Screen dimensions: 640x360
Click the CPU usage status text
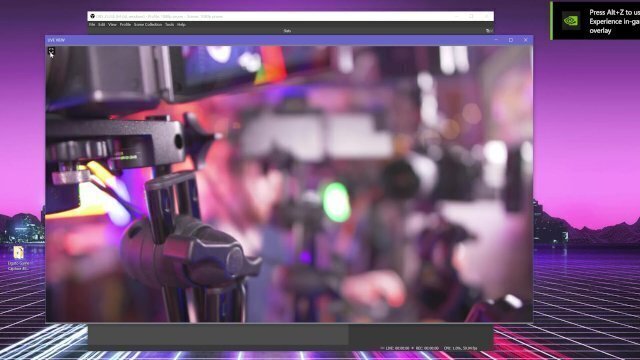coord(460,348)
